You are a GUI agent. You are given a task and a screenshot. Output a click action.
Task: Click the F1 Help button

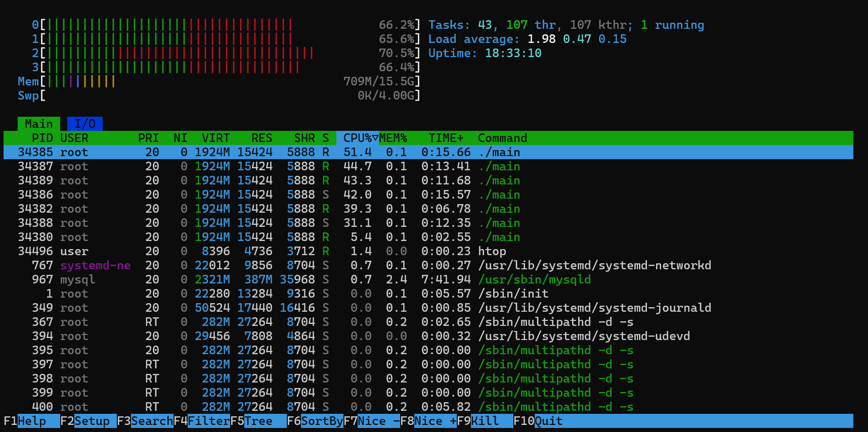pyautogui.click(x=32, y=421)
